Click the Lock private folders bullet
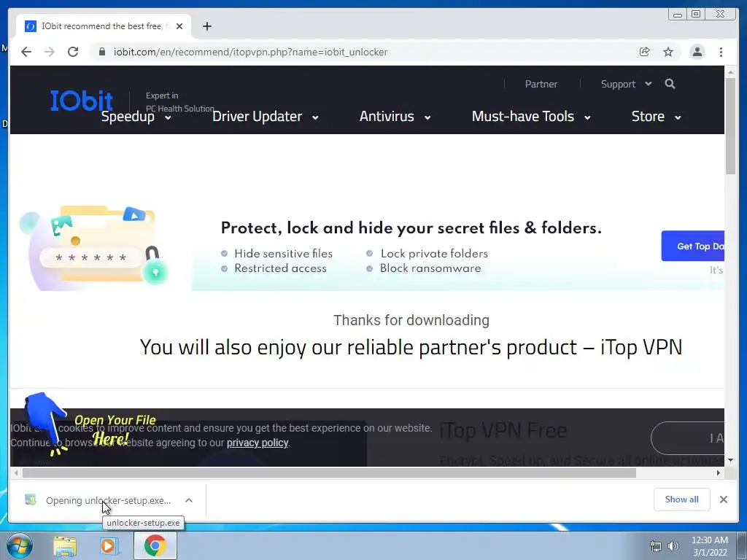The height and width of the screenshot is (560, 747). click(434, 254)
